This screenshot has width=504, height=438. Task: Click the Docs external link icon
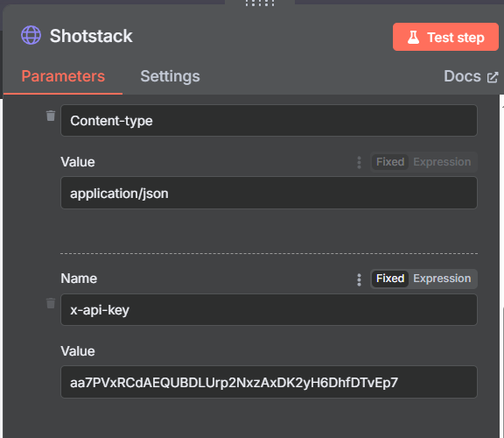493,77
